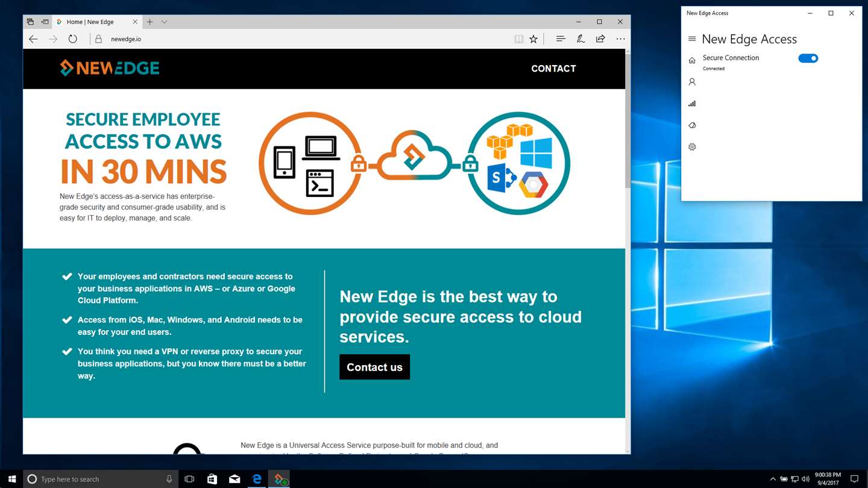Screen dimensions: 868x488
Task: Show hidden system tray icons
Action: [x=773, y=479]
